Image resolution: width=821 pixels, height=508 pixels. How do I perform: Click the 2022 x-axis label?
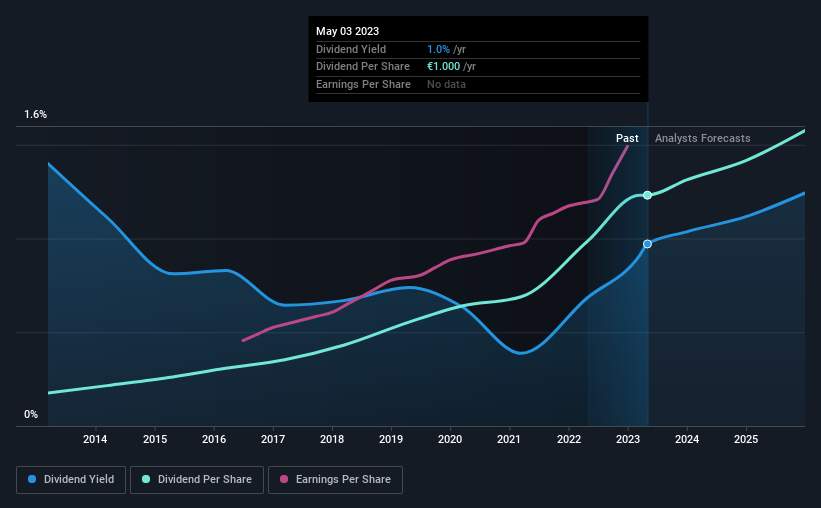coord(569,439)
